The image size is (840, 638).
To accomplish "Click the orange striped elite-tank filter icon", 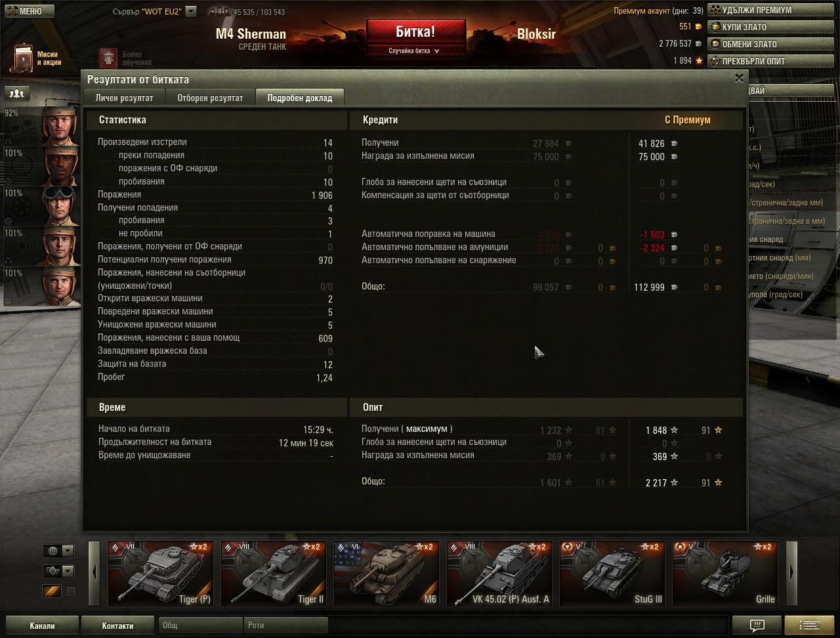I will (x=52, y=591).
